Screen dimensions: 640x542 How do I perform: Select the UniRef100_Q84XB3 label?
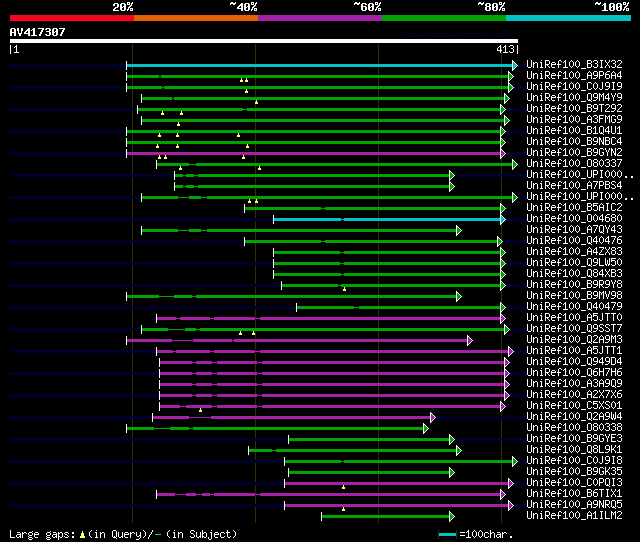click(x=574, y=274)
